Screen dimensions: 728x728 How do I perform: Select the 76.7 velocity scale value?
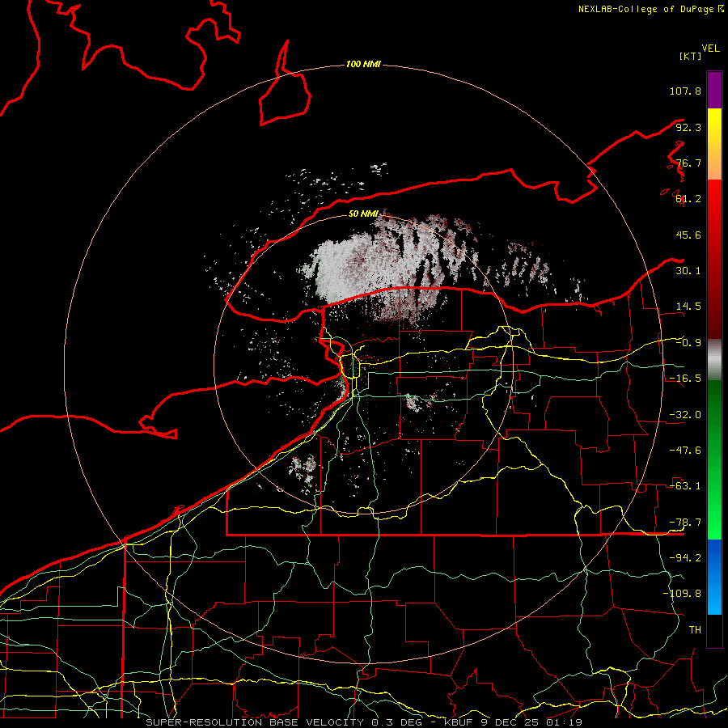click(688, 163)
